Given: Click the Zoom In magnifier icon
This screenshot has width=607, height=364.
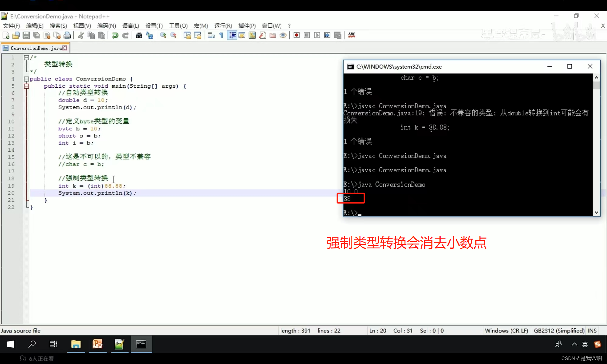Looking at the screenshot, I should [163, 35].
